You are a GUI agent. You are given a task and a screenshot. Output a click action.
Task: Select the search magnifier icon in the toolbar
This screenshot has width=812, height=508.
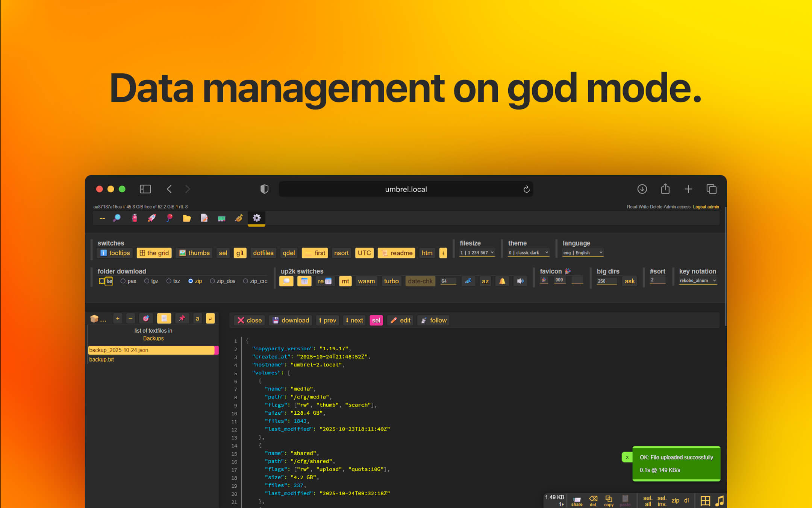click(x=117, y=218)
